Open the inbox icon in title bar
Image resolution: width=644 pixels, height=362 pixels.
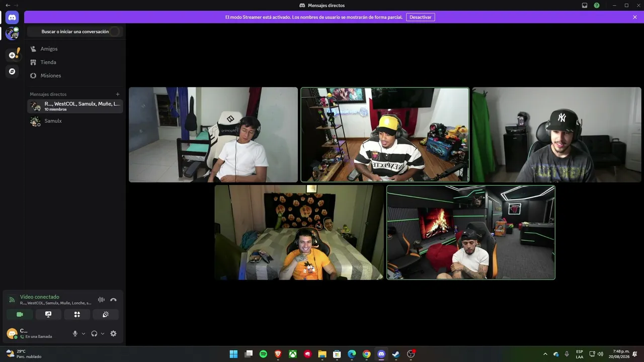(x=585, y=5)
